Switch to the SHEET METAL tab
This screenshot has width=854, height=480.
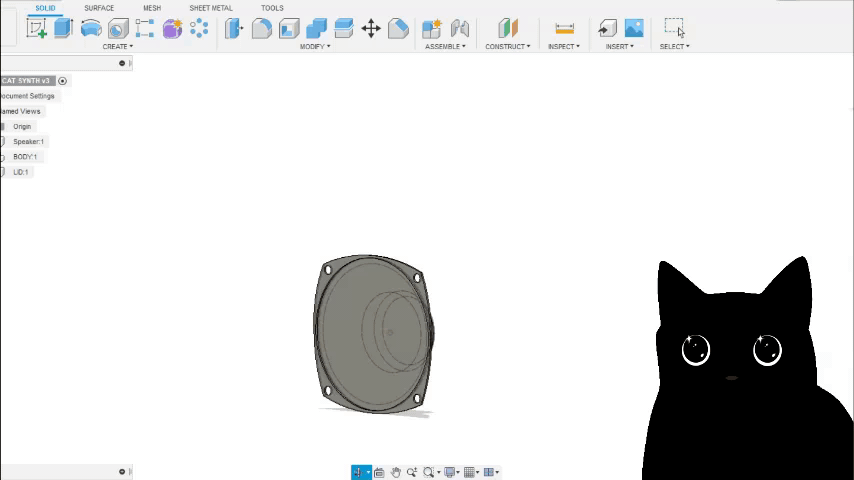coord(211,8)
